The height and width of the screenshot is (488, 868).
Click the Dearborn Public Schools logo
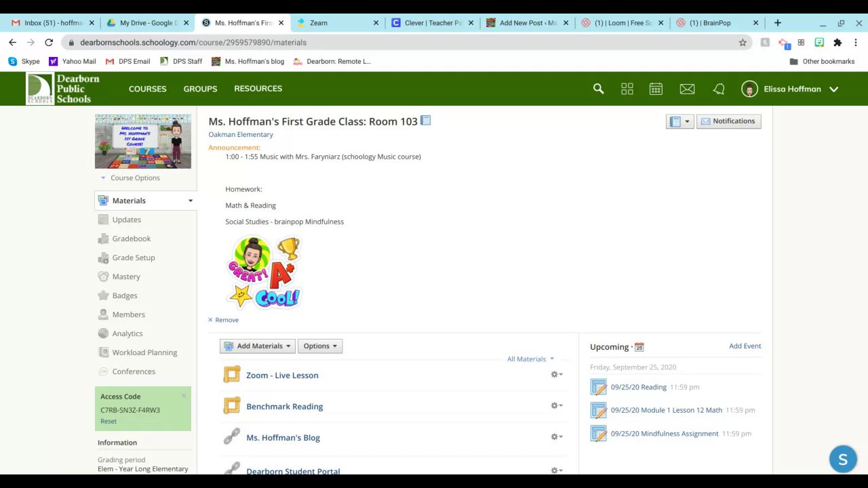pos(63,89)
